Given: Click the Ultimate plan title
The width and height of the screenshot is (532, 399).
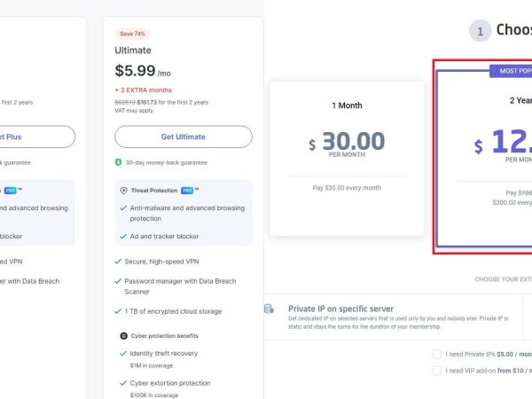Looking at the screenshot, I should tap(133, 51).
